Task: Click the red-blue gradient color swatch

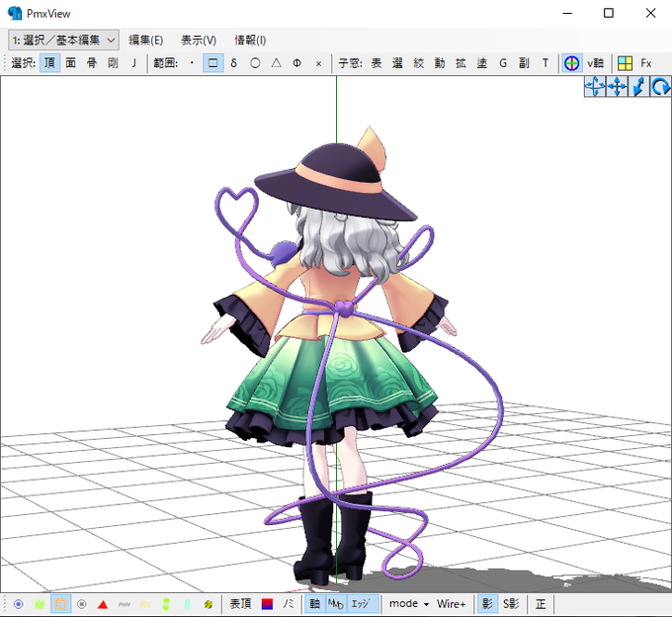Action: point(267,604)
